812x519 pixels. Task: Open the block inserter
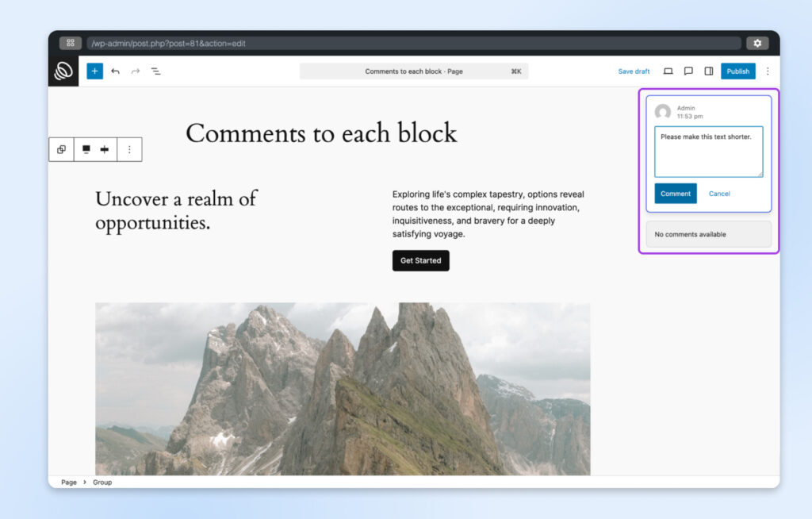click(x=94, y=71)
